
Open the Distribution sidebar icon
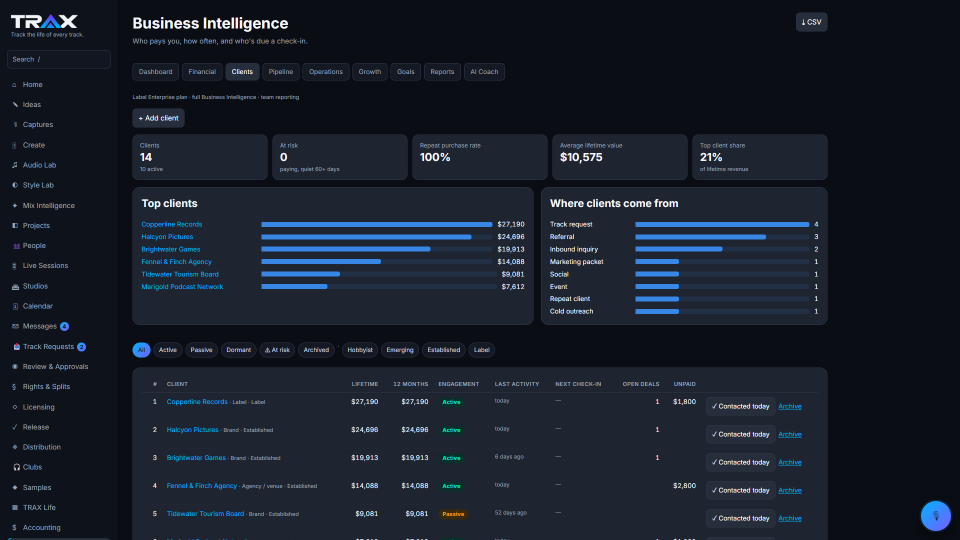15,447
